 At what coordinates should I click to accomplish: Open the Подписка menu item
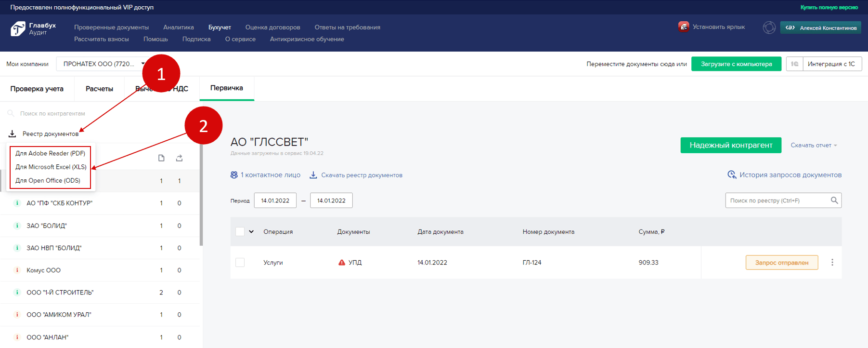tap(196, 39)
